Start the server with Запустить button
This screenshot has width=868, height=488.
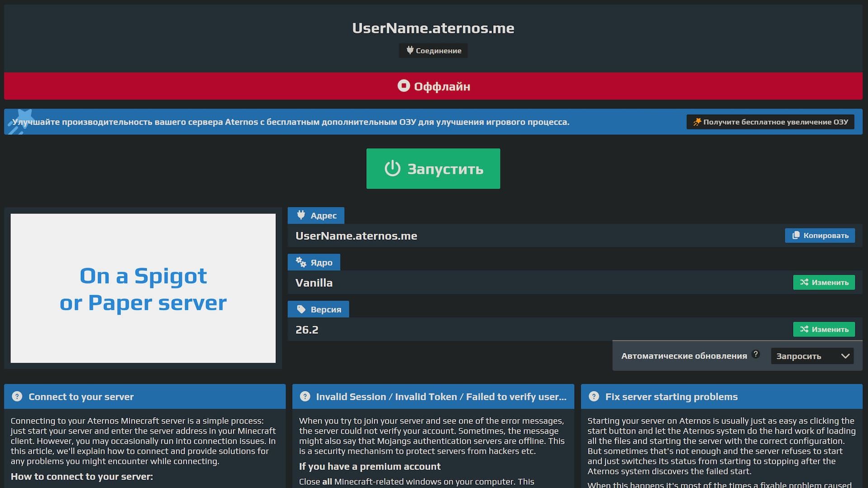(x=433, y=169)
